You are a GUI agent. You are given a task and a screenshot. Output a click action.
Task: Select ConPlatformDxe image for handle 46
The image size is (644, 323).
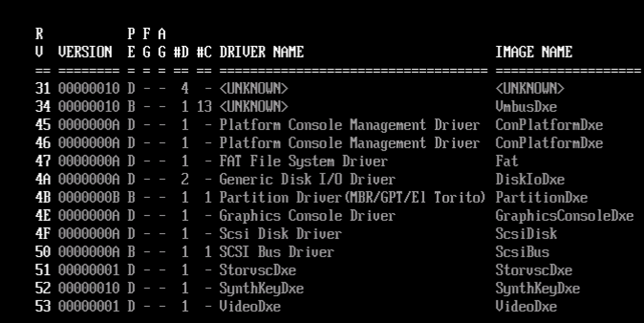click(549, 143)
